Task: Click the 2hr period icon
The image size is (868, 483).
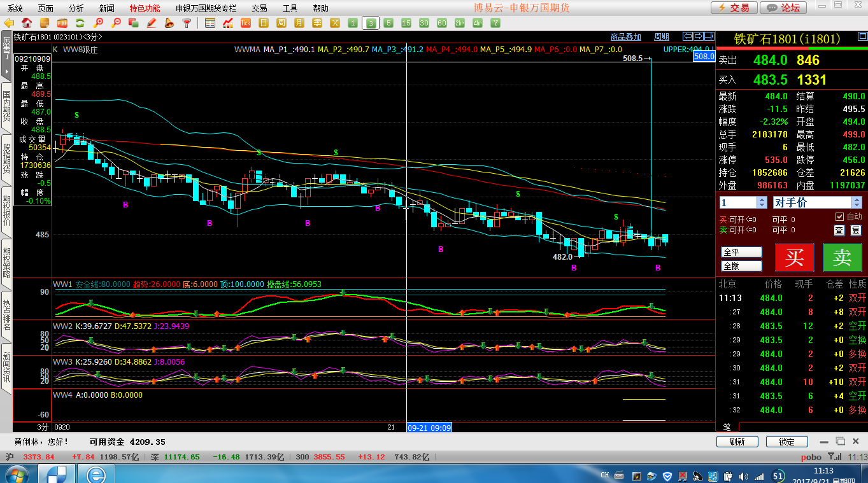Action: click(460, 23)
